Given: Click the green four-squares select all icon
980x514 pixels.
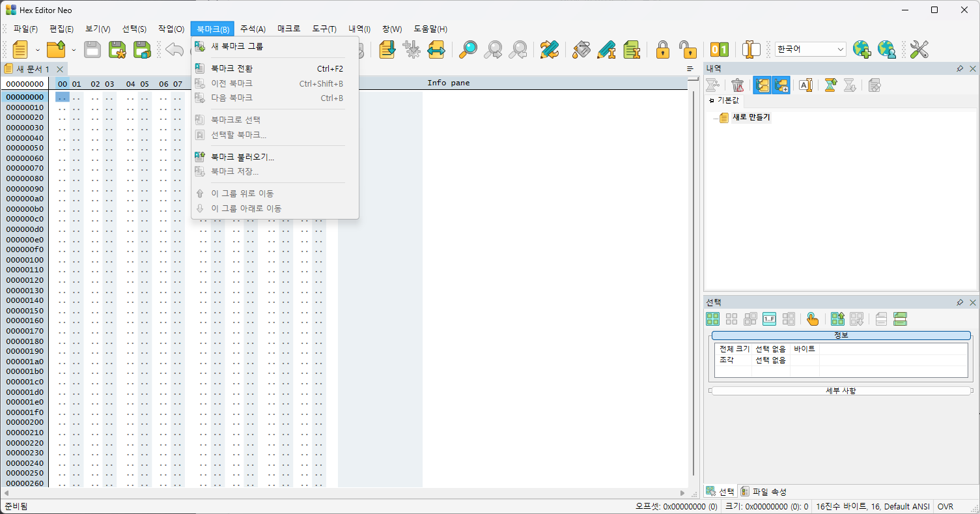Looking at the screenshot, I should [x=713, y=319].
